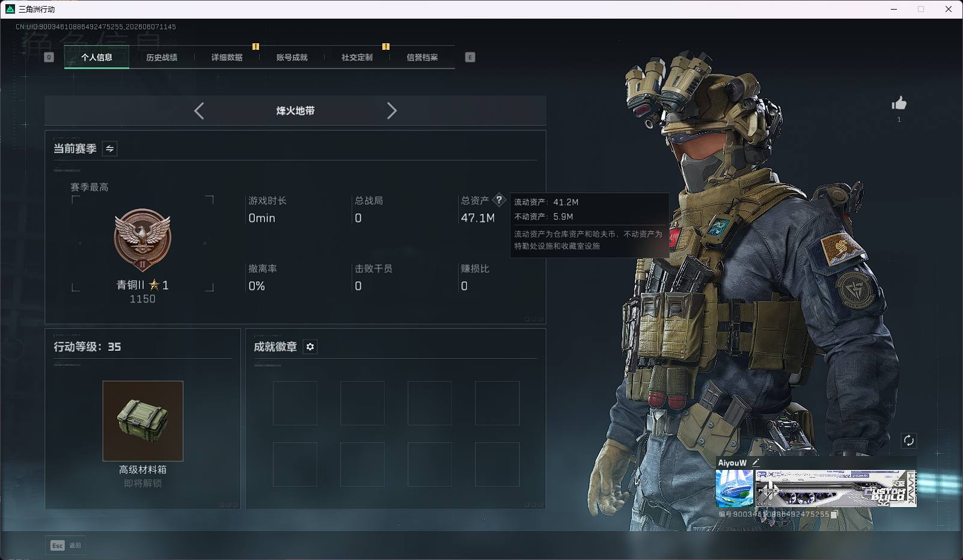
Task: Open the Custom Build name card banner
Action: [x=836, y=488]
